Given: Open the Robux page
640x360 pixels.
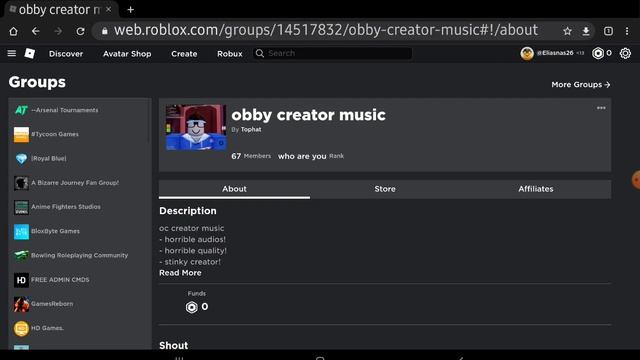Looking at the screenshot, I should (230, 54).
